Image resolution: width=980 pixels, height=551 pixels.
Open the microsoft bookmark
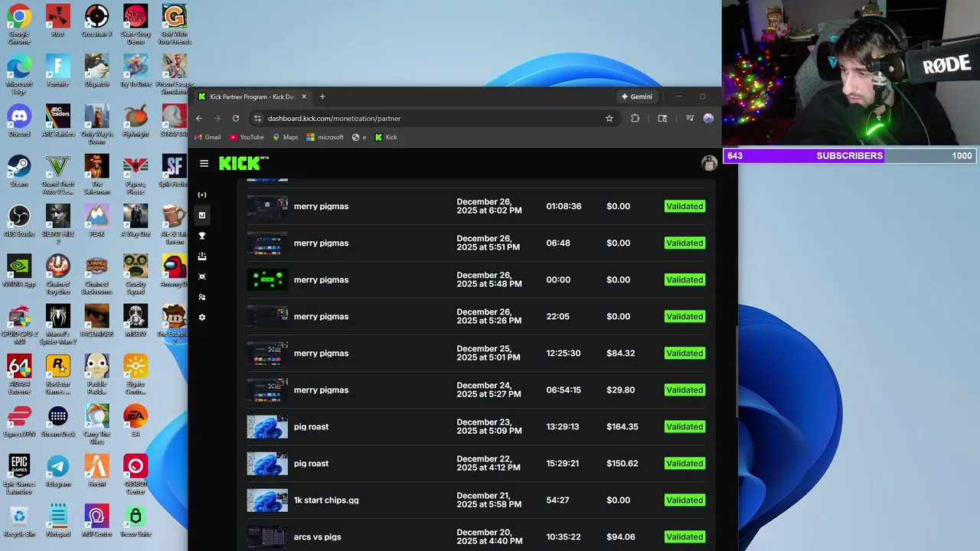point(325,138)
